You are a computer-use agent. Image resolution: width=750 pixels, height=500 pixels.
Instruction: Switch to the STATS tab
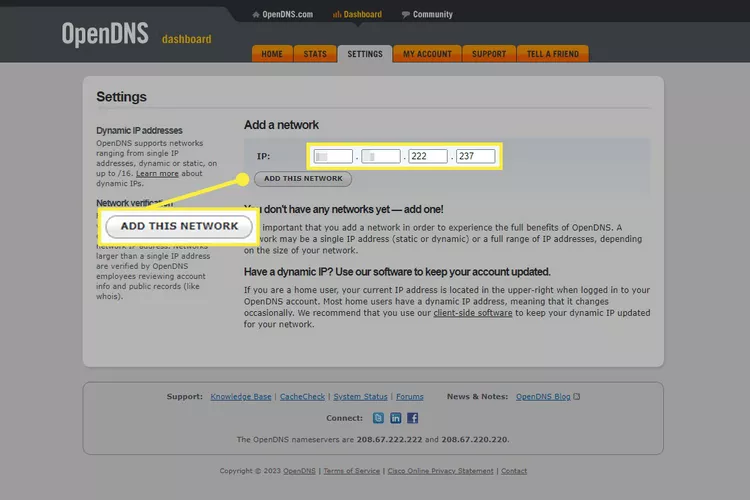coord(315,54)
